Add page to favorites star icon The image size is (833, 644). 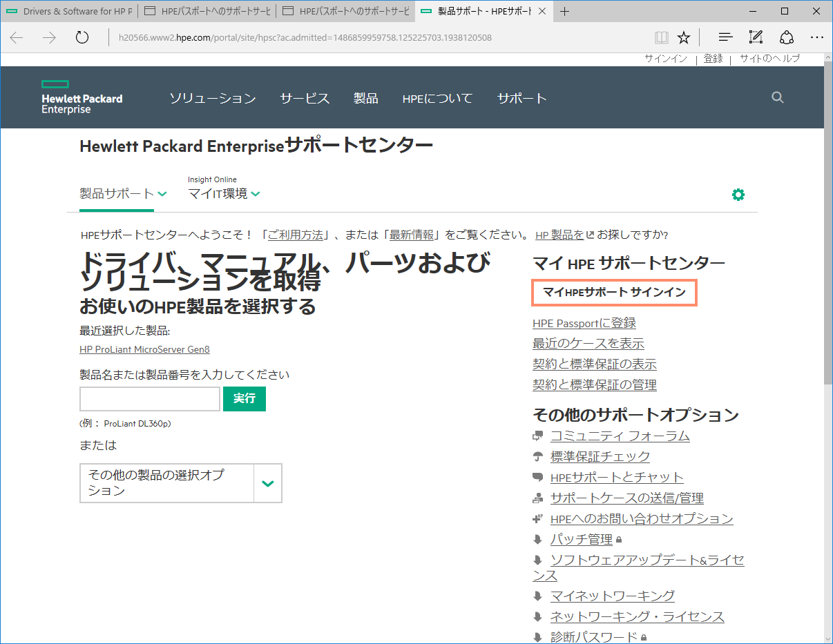684,37
